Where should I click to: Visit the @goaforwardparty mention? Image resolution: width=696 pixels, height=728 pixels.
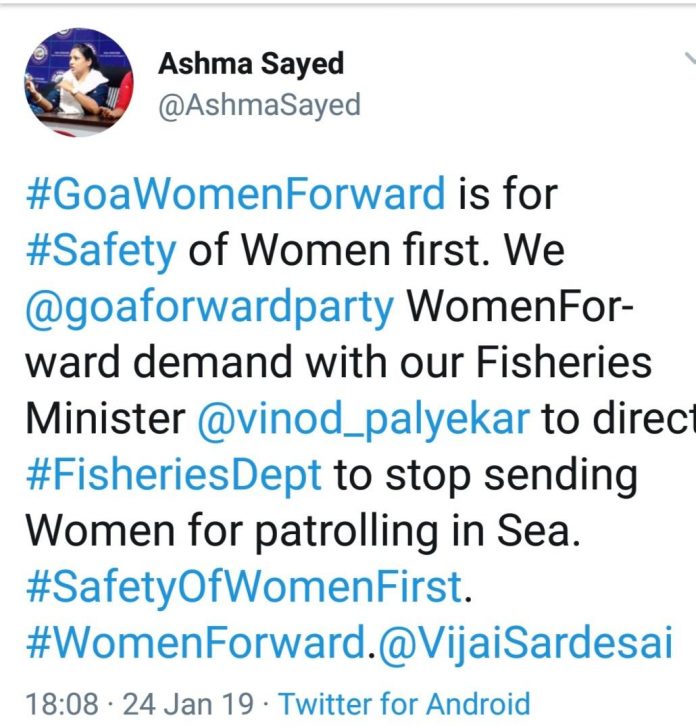pos(210,307)
